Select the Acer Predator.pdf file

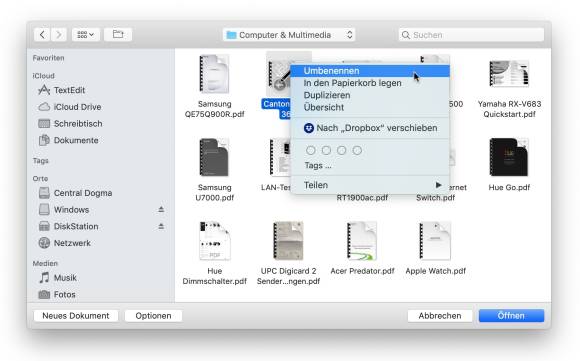pyautogui.click(x=362, y=248)
